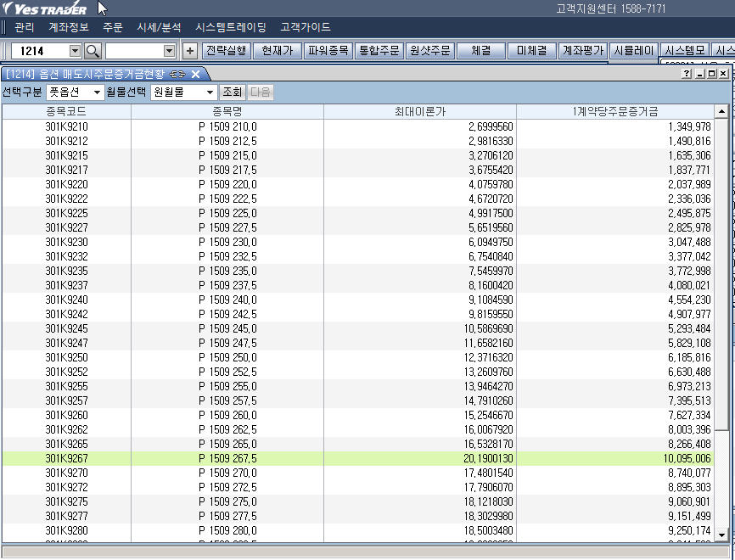The width and height of the screenshot is (735, 560).
Task: Open the 시스템트레이딩 menu
Action: (x=230, y=27)
